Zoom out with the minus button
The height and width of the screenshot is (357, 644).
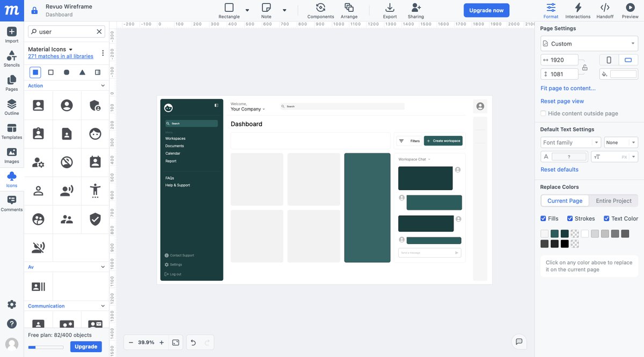pyautogui.click(x=130, y=343)
